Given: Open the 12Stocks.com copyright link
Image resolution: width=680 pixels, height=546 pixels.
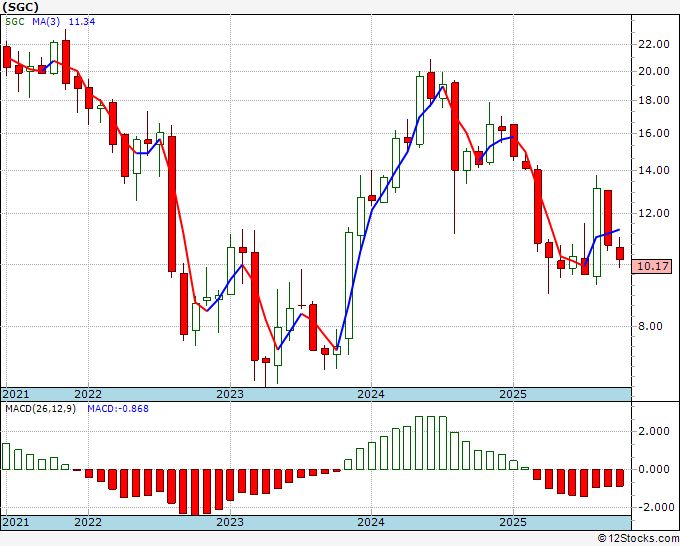Looking at the screenshot, I should point(638,539).
